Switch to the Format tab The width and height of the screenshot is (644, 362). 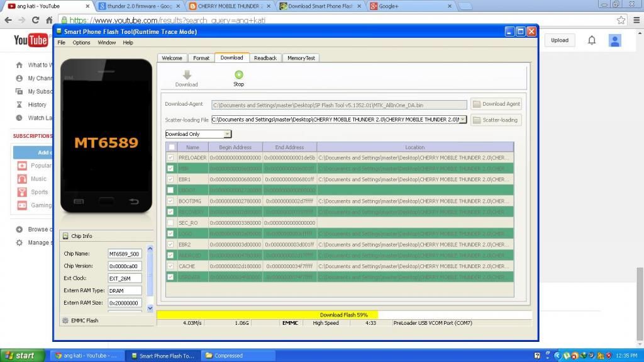pyautogui.click(x=201, y=58)
